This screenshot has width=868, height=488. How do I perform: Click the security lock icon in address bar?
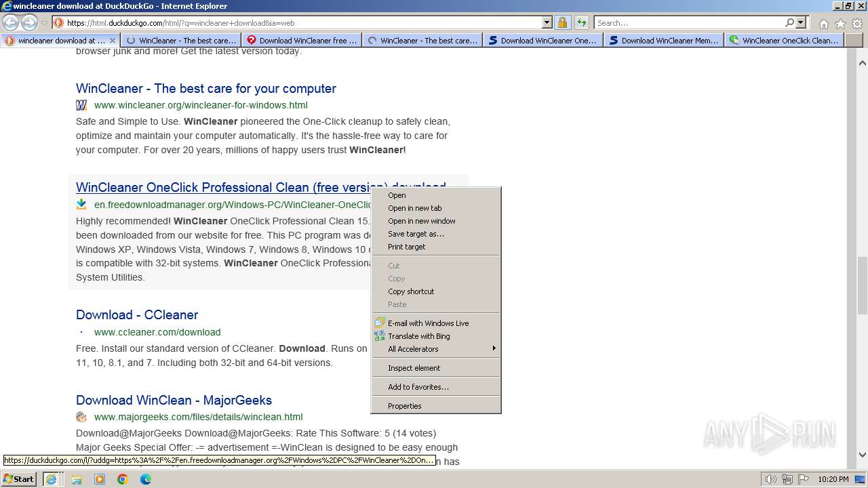coord(562,22)
